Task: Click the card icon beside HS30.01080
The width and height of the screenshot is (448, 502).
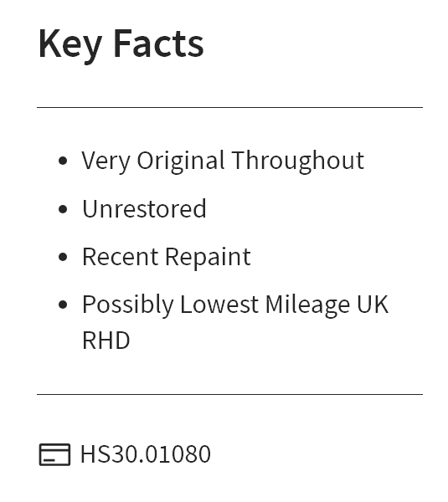Action: [54, 454]
